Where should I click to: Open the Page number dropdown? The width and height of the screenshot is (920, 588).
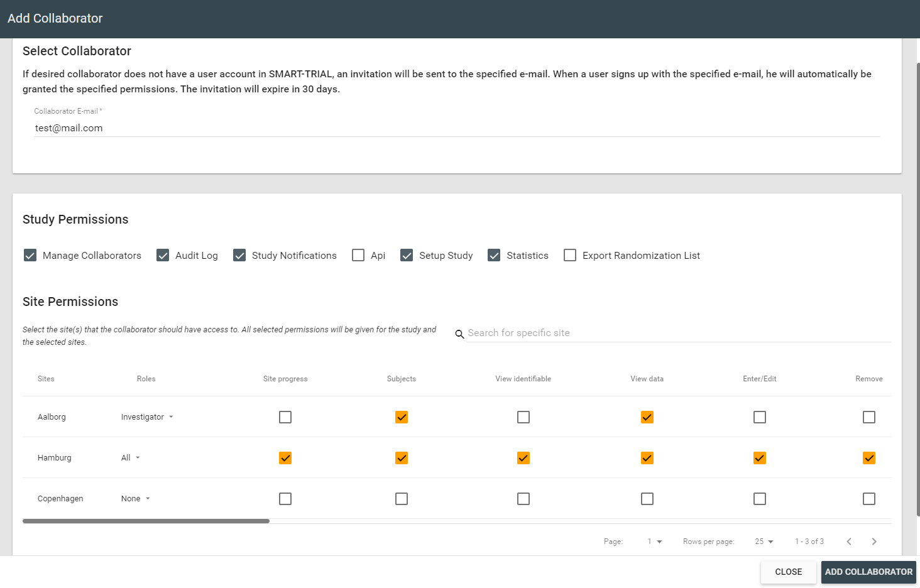coord(654,541)
